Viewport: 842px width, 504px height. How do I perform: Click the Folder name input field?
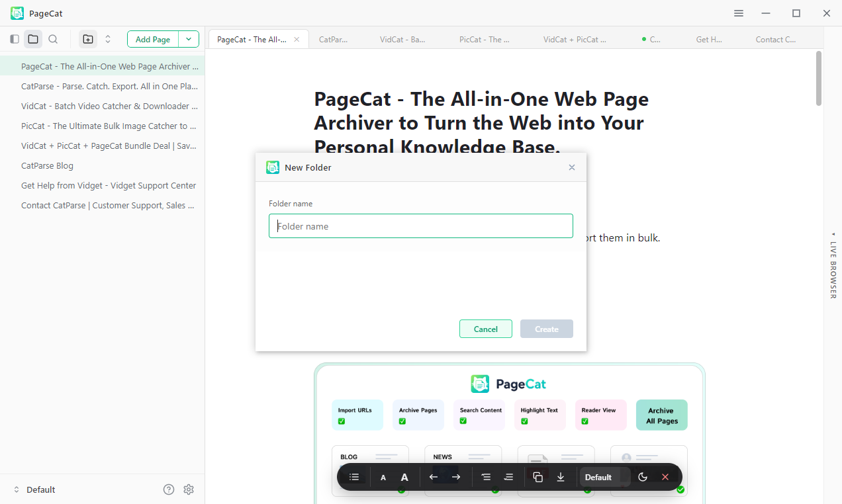[421, 226]
